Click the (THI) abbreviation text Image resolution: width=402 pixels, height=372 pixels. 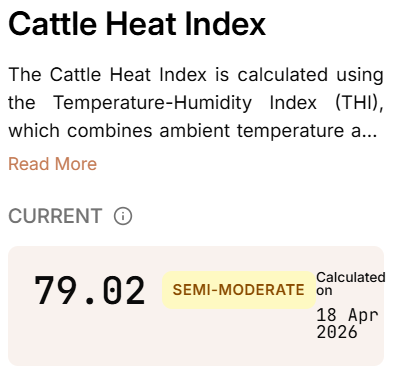click(359, 103)
